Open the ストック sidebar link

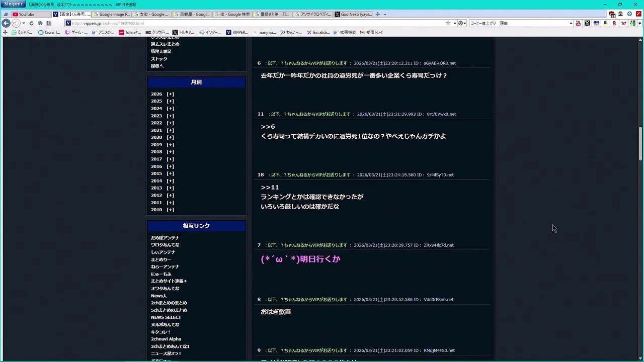click(159, 59)
